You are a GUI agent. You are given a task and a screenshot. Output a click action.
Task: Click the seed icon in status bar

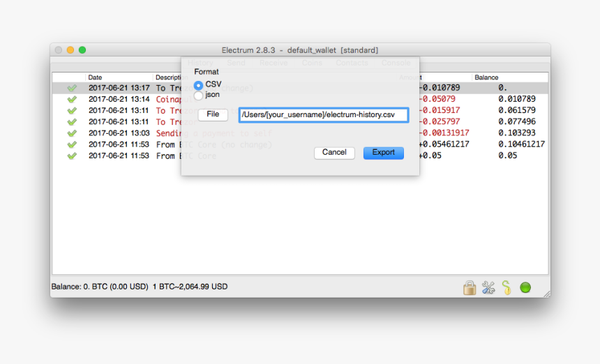pos(507,287)
